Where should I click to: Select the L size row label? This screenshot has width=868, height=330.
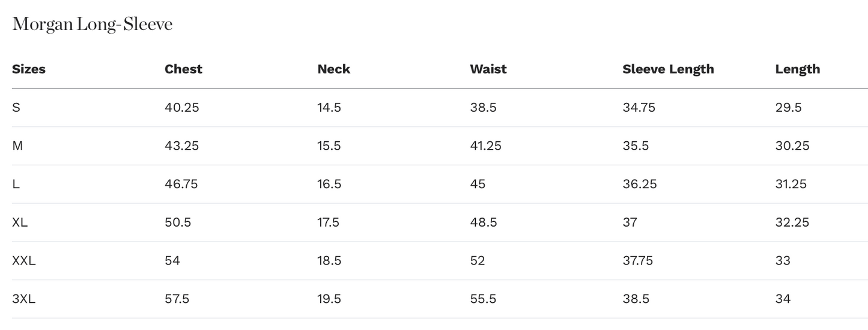(x=16, y=184)
